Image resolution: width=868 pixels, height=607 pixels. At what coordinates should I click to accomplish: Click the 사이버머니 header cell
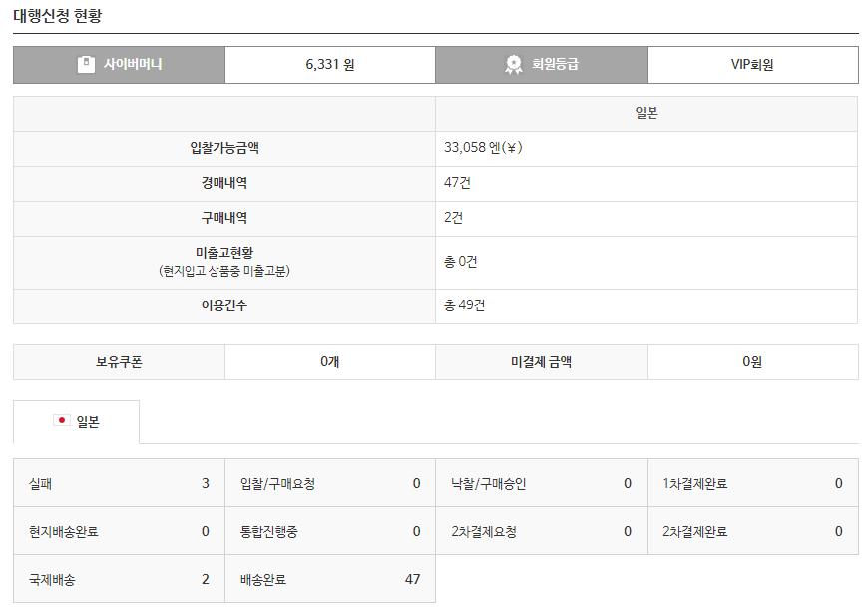pyautogui.click(x=119, y=65)
